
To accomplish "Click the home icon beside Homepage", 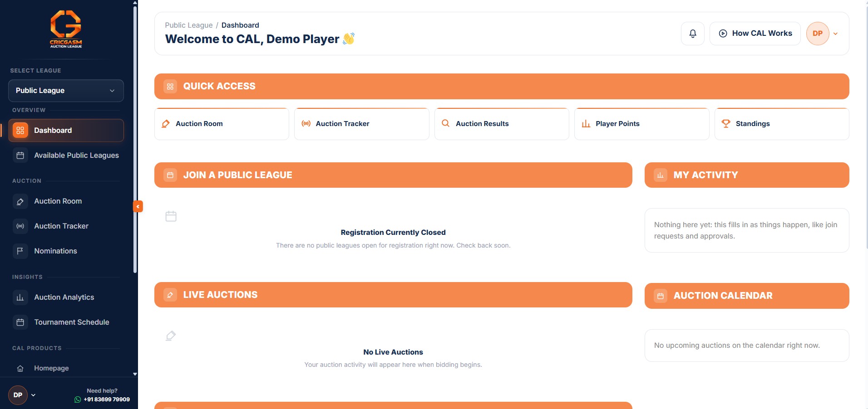I will pos(20,369).
